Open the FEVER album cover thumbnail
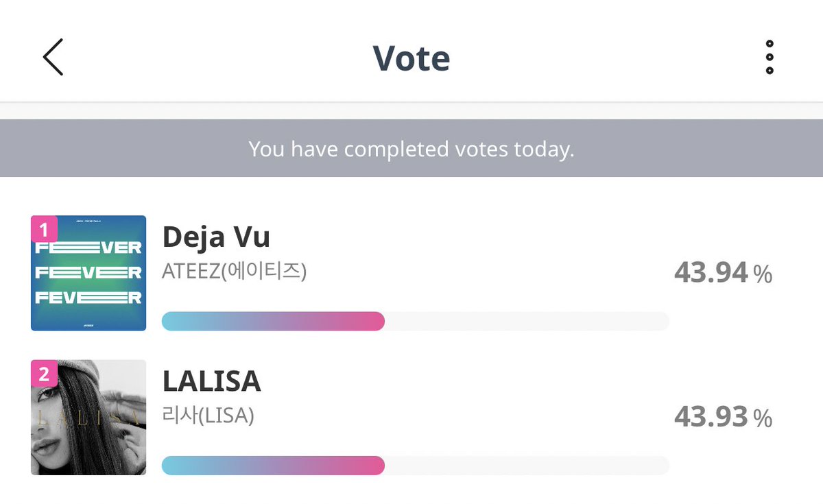This screenshot has width=823, height=504. click(x=88, y=273)
